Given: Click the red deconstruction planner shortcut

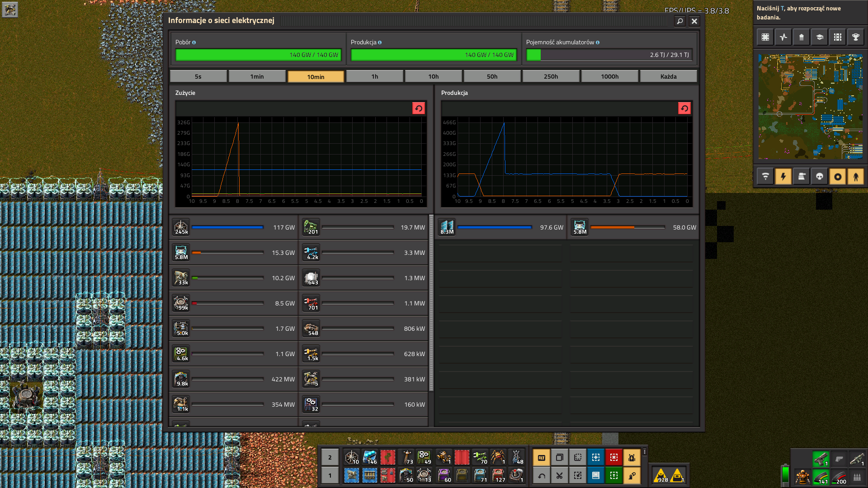Looking at the screenshot, I should point(613,457).
